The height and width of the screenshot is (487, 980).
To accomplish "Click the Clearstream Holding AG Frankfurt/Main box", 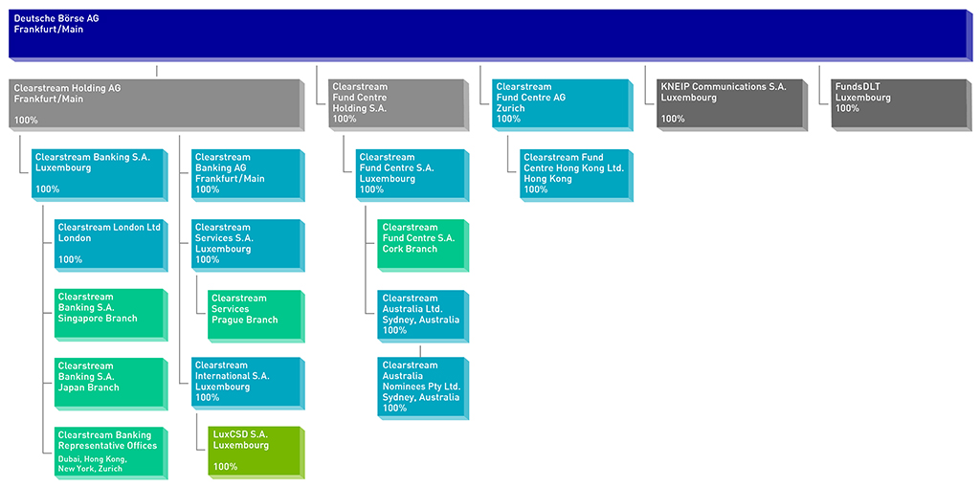I will click(x=157, y=104).
